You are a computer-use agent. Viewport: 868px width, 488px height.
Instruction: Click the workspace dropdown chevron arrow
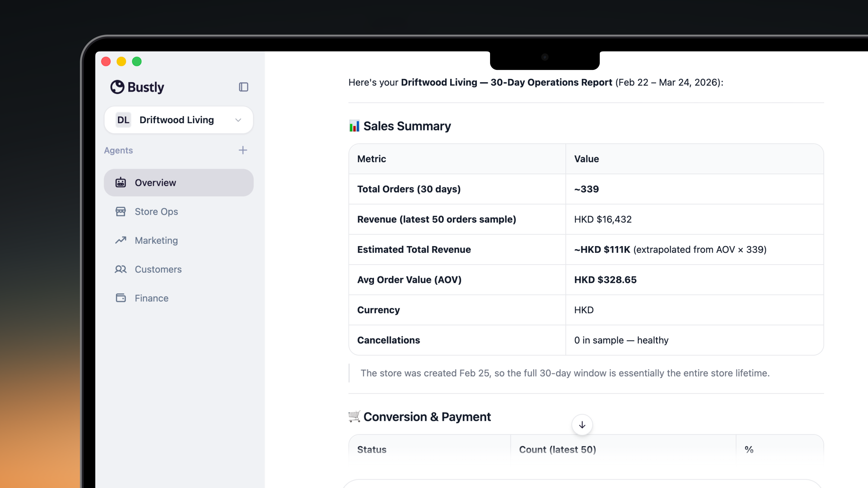(x=238, y=120)
